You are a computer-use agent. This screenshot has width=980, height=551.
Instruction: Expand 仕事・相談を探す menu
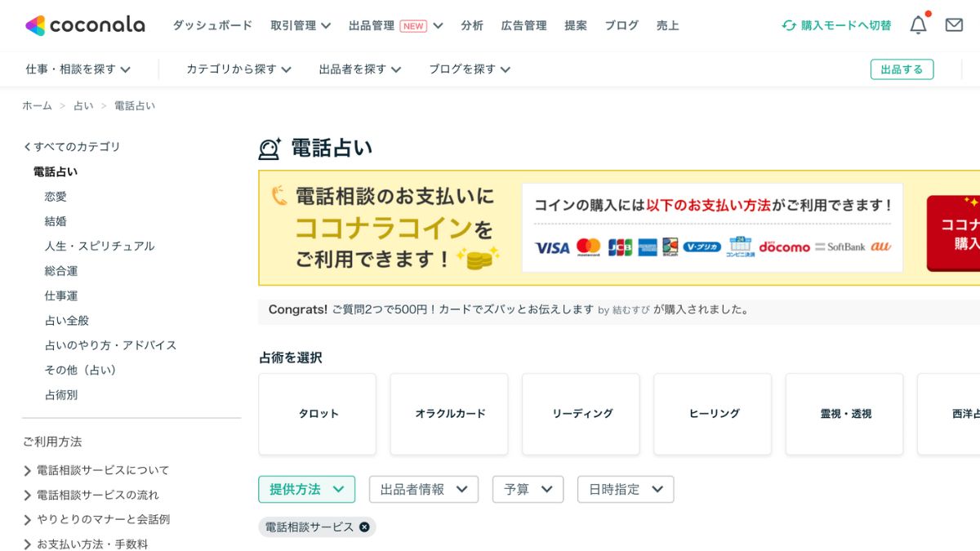(78, 69)
